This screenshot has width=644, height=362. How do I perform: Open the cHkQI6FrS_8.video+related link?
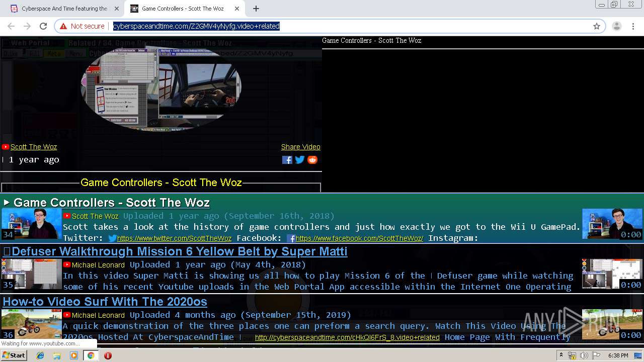[347, 337]
